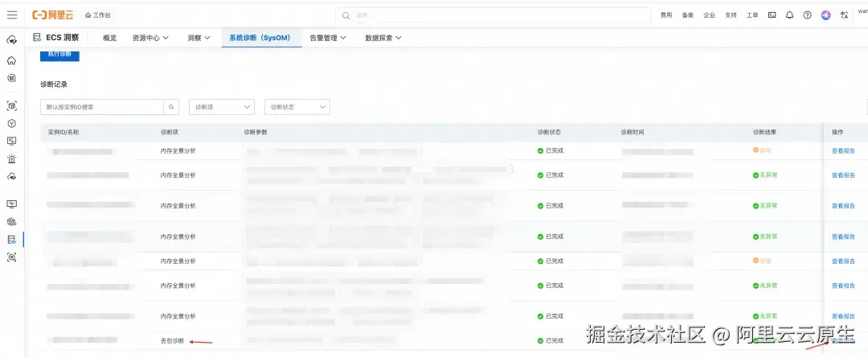The height and width of the screenshot is (358, 868).
Task: Focus the instance ID search box
Action: (x=102, y=107)
